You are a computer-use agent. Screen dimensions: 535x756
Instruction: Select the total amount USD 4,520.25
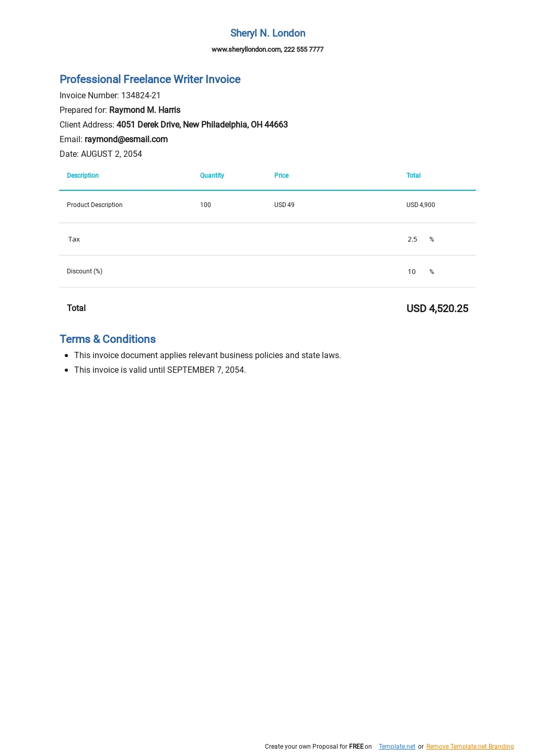(x=437, y=308)
